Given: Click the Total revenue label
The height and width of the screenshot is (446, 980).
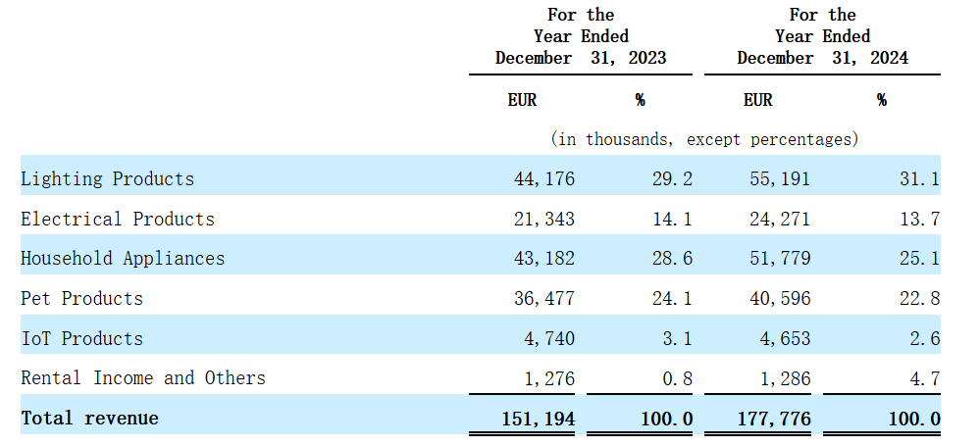Looking at the screenshot, I should 90,418.
